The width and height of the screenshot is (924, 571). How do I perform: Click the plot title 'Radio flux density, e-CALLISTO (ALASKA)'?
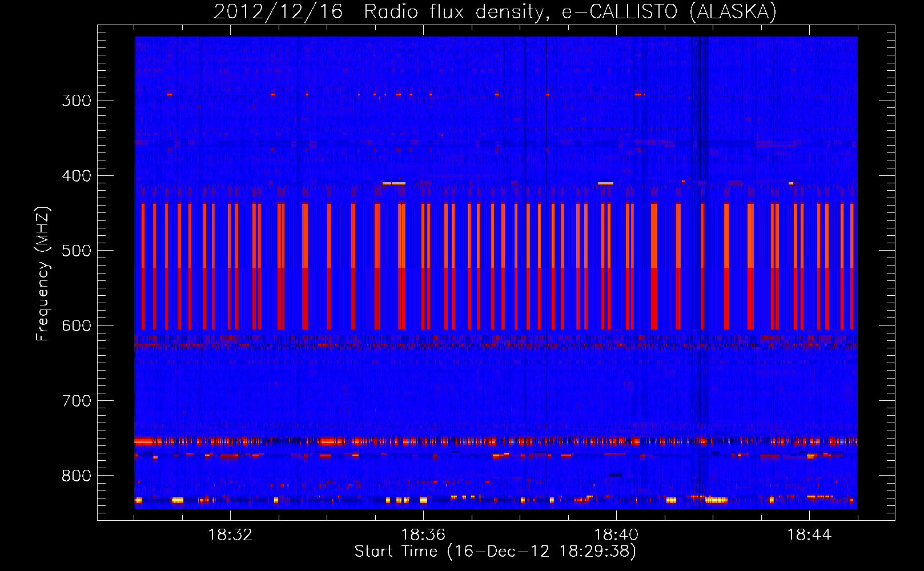pyautogui.click(x=570, y=12)
